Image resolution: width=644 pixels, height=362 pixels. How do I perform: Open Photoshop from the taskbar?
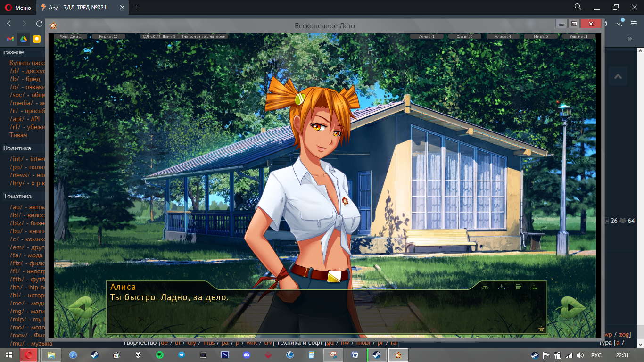[x=225, y=355]
